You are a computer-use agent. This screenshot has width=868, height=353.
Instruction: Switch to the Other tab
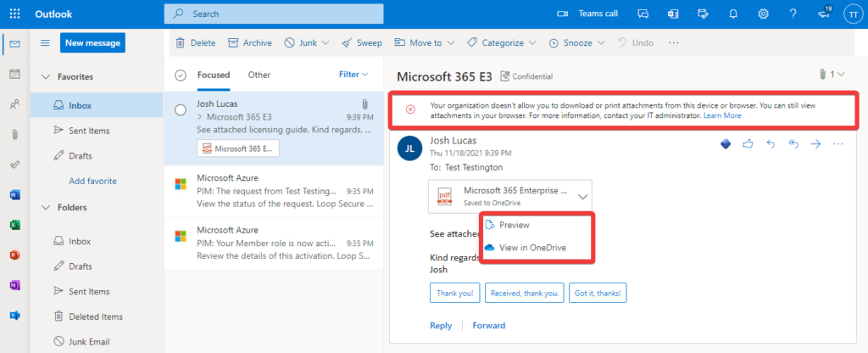pyautogui.click(x=259, y=75)
